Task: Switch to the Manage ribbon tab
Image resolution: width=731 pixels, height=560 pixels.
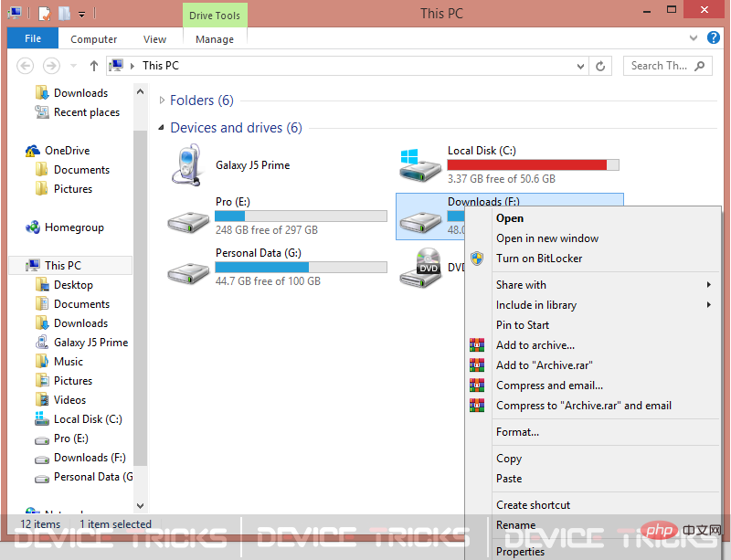Action: pyautogui.click(x=215, y=39)
